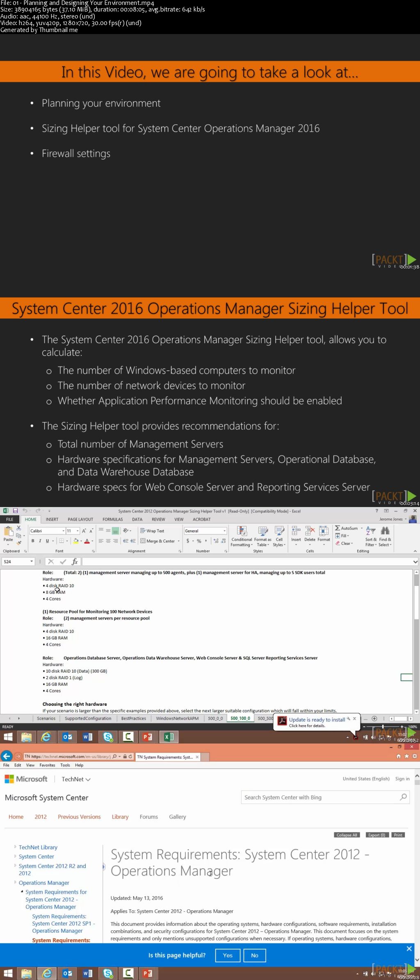Click the new sheet plus icon
420x980 pixels.
click(374, 718)
